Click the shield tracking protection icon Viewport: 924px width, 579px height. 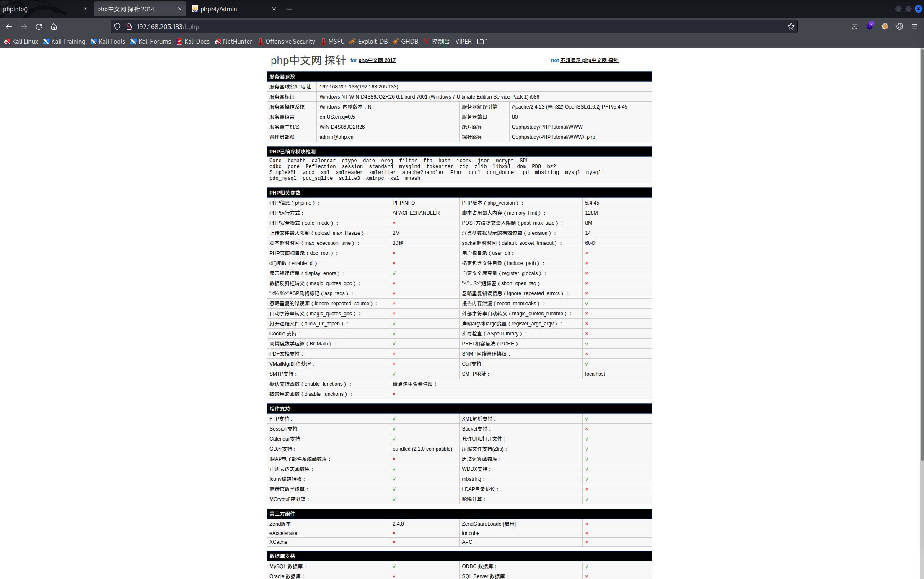[117, 26]
